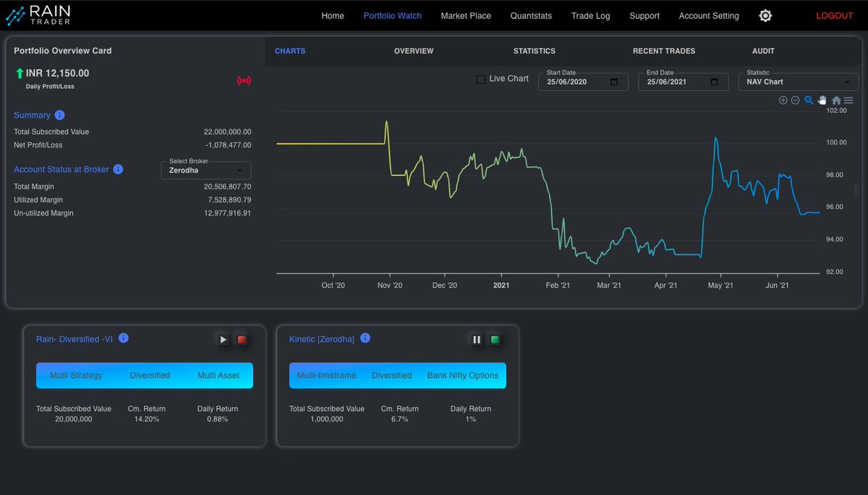This screenshot has width=868, height=495.
Task: Click the Start Date input field
Action: pos(583,82)
